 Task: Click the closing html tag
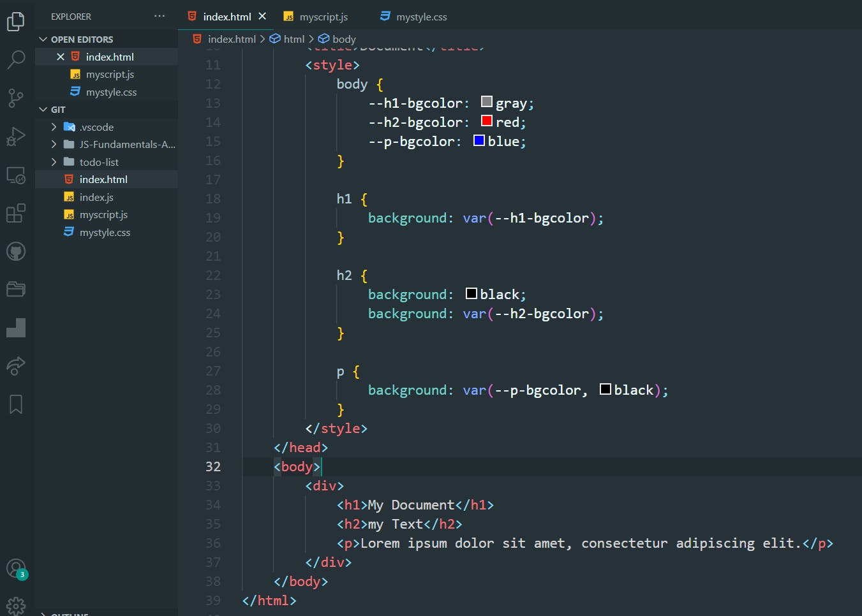pyautogui.click(x=269, y=601)
